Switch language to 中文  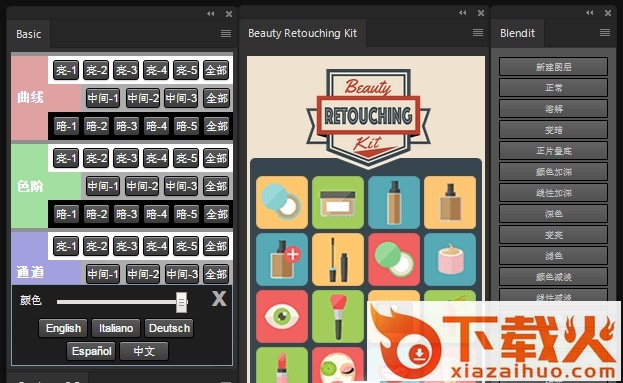point(144,351)
